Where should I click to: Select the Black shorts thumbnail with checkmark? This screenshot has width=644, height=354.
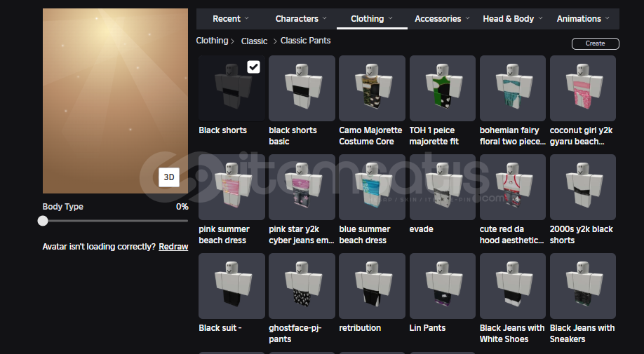pos(232,88)
